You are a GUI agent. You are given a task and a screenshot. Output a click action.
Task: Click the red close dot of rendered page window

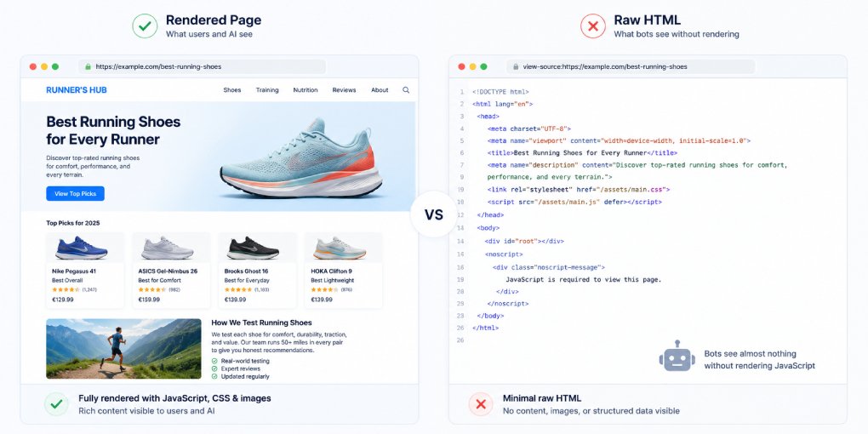(32, 66)
